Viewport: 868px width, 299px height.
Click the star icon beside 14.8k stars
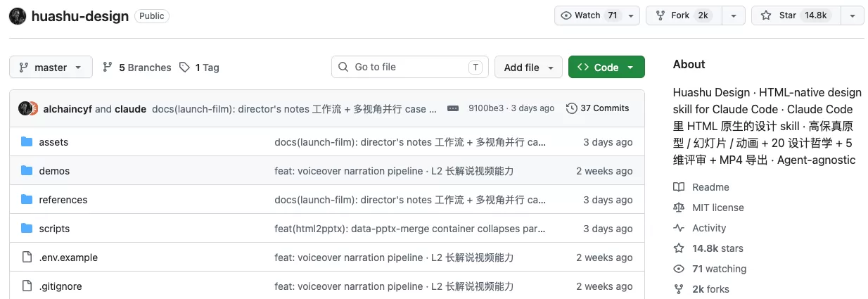click(679, 248)
